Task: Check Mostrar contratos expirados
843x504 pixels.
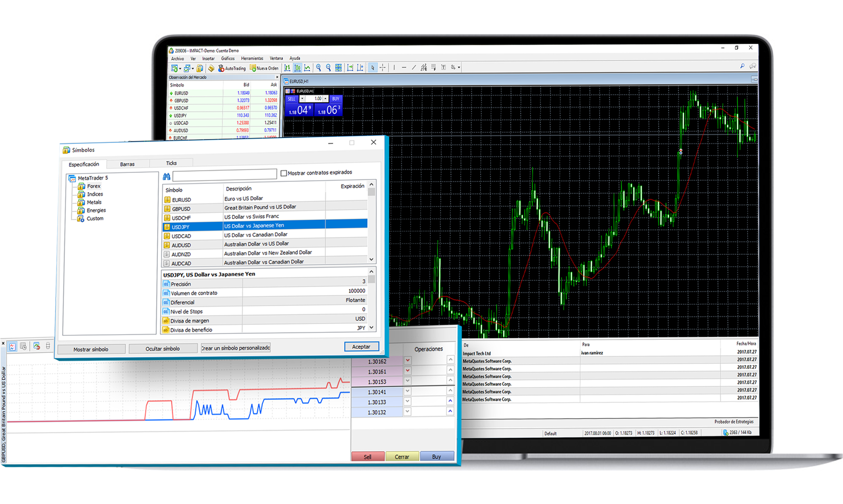Action: (x=283, y=173)
